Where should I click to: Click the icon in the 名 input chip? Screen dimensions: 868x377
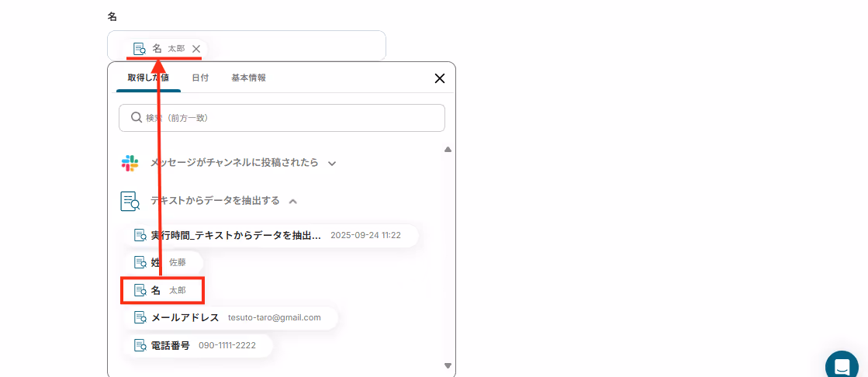(140, 49)
